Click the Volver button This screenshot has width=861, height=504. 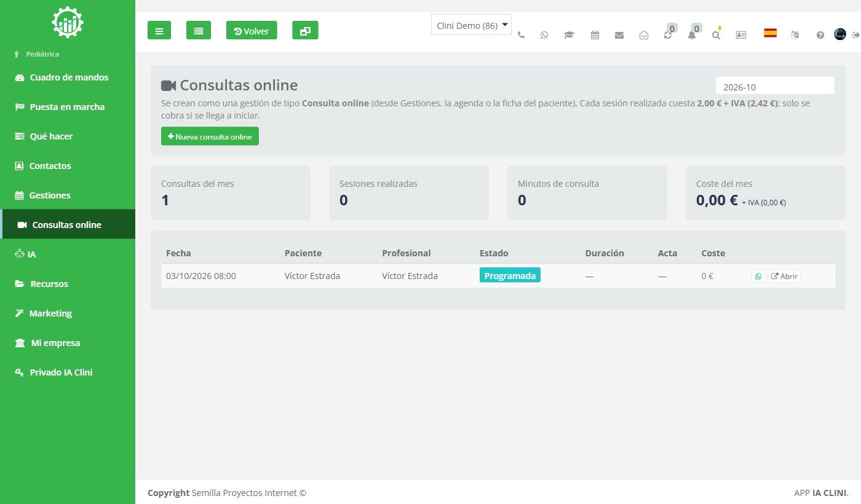pos(252,30)
